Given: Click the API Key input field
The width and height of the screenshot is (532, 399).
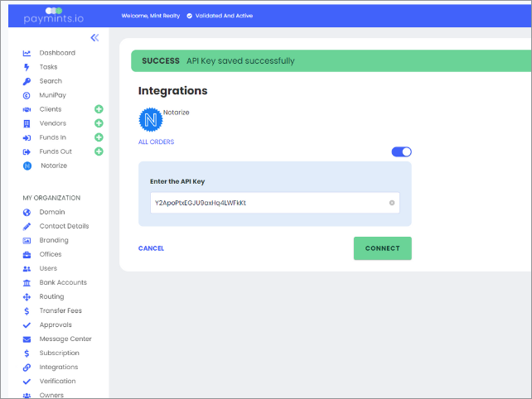Looking at the screenshot, I should [x=275, y=203].
